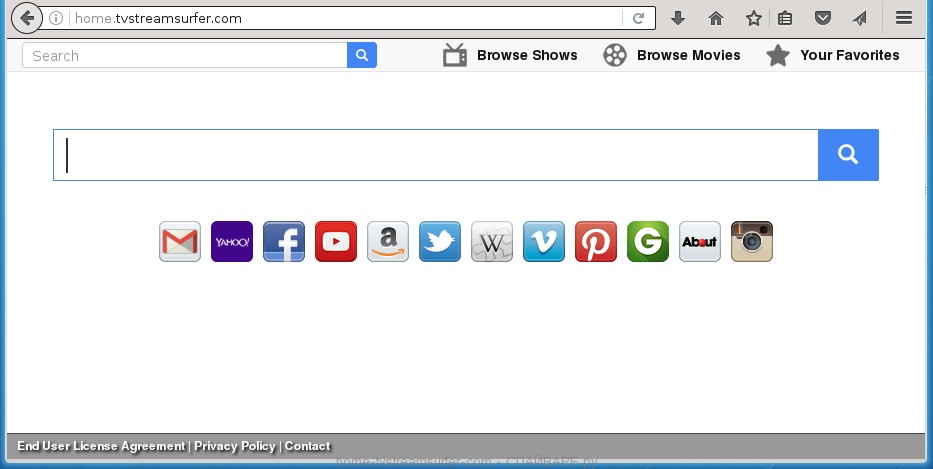Image resolution: width=933 pixels, height=469 pixels.
Task: Open the Yahoo shortcut icon
Action: pos(232,242)
